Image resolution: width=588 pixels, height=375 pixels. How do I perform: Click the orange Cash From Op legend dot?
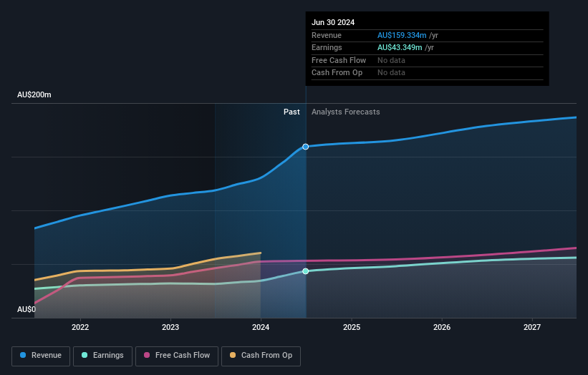pos(233,355)
